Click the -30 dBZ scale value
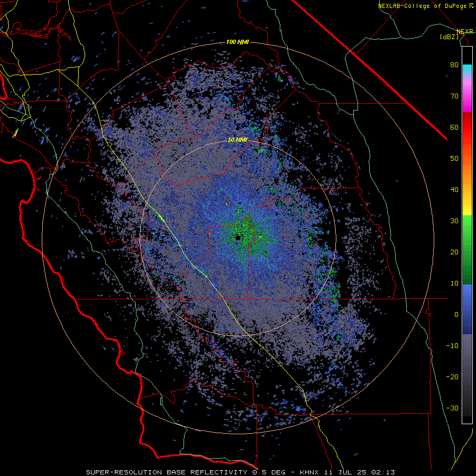The width and height of the screenshot is (476, 476). coord(452,408)
